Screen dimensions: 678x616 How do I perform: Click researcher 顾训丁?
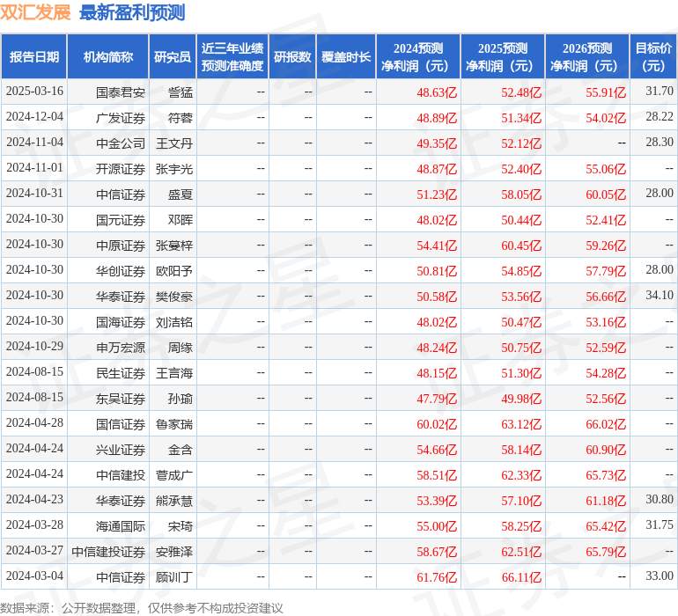(x=174, y=577)
